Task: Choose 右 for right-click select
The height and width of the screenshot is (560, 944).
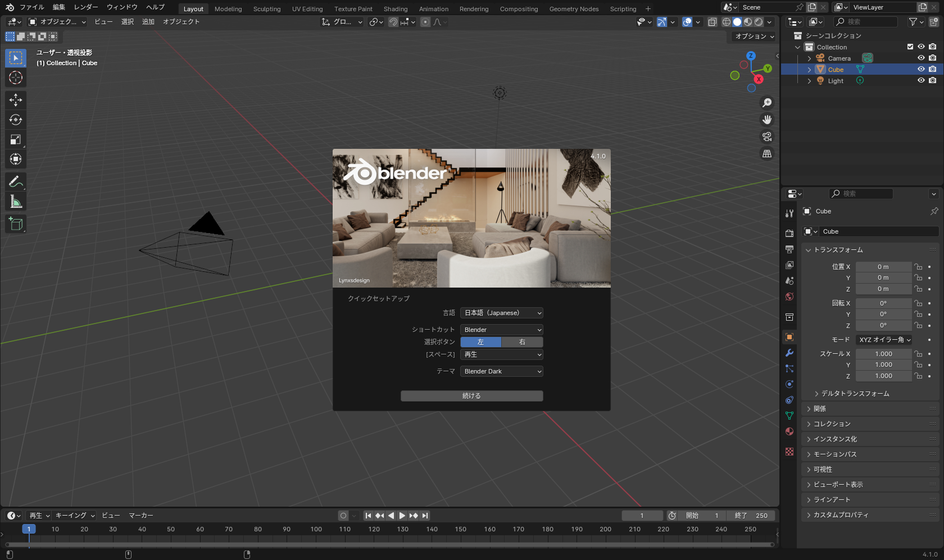Action: click(521, 342)
